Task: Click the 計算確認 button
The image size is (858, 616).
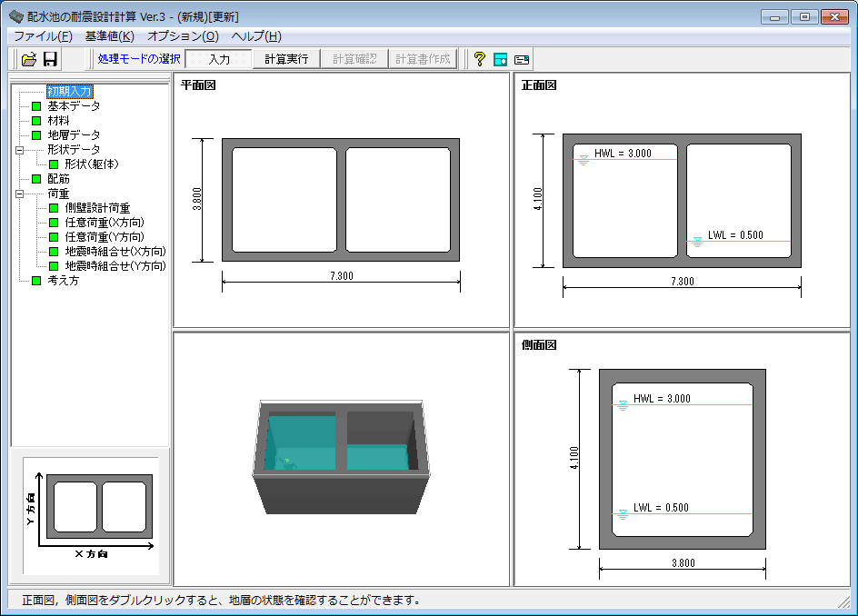Action: click(x=354, y=59)
